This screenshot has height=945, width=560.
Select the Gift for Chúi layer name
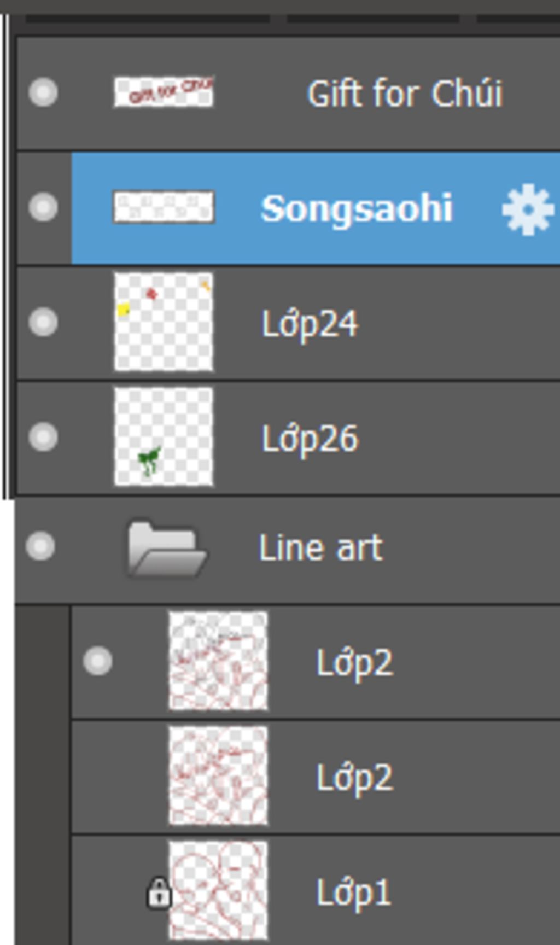pyautogui.click(x=405, y=93)
